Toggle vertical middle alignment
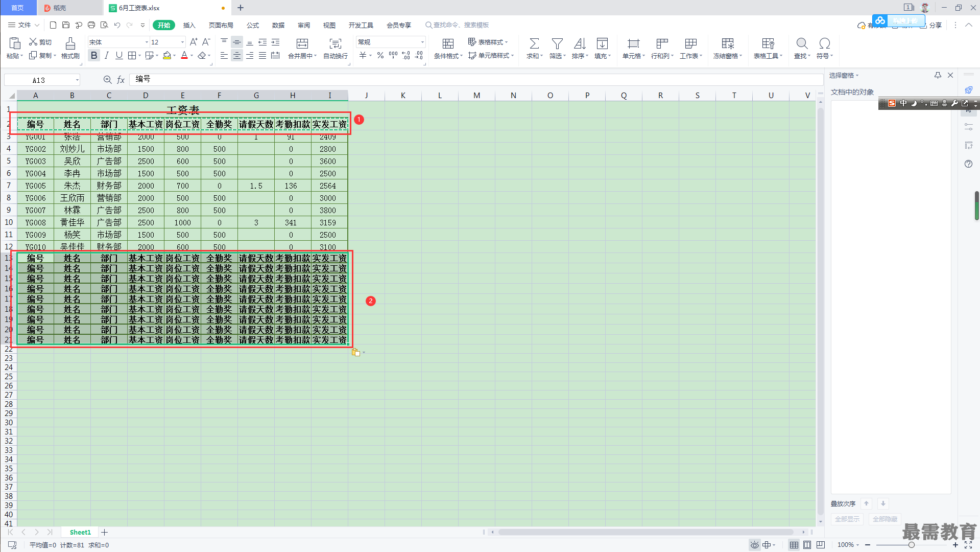The width and height of the screenshot is (980, 552). (236, 42)
